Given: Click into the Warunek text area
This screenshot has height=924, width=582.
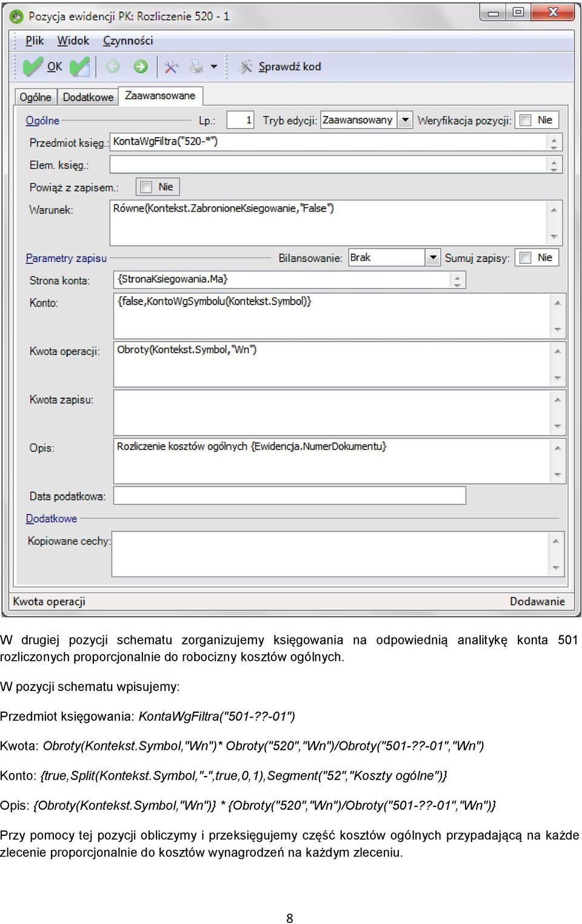Looking at the screenshot, I should point(329,223).
